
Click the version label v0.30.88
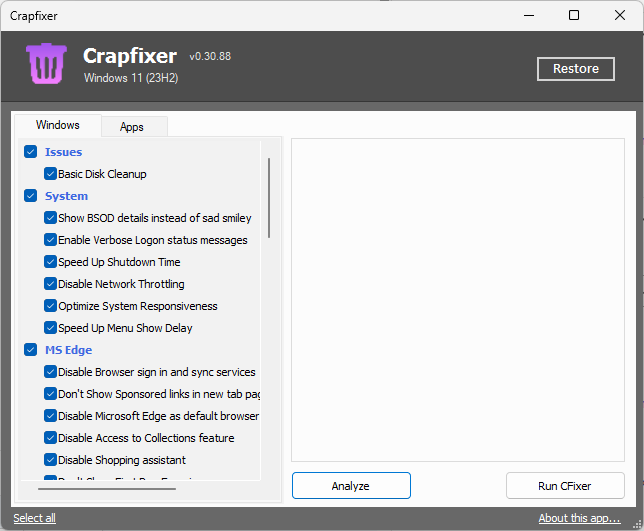tap(210, 56)
